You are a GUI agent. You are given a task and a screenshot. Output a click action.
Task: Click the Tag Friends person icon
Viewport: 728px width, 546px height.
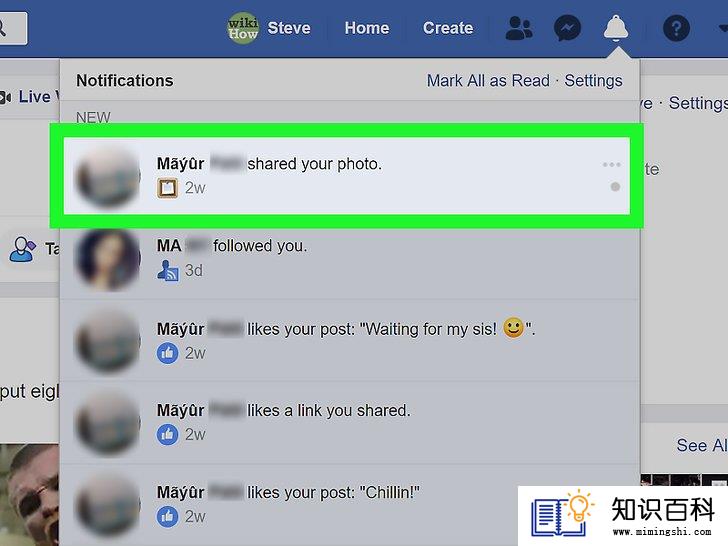pos(22,249)
